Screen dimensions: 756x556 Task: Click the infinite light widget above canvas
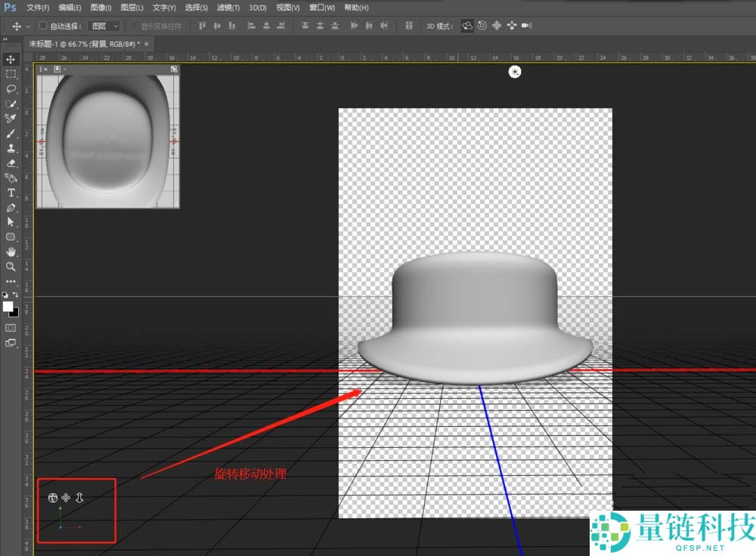pos(515,72)
